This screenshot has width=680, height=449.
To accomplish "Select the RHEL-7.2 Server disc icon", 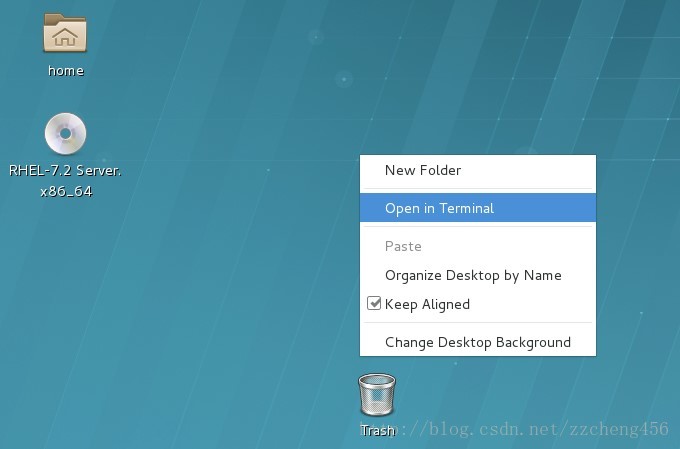I will 65,134.
